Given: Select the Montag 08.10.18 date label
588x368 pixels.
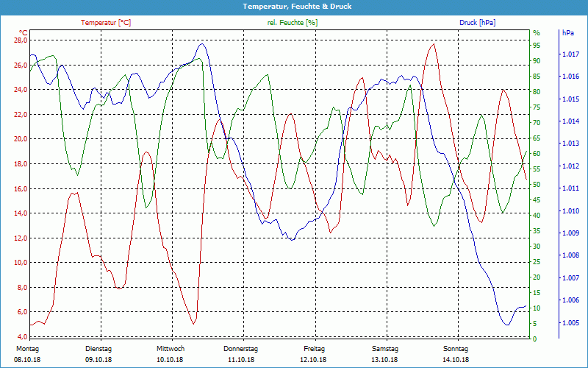Looking at the screenshot, I should 27,354.
